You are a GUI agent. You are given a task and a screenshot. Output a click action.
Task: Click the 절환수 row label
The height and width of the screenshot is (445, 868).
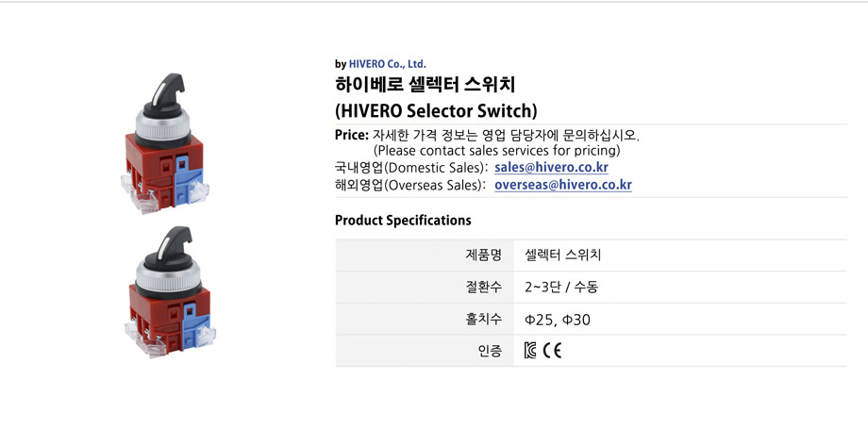[x=483, y=287]
